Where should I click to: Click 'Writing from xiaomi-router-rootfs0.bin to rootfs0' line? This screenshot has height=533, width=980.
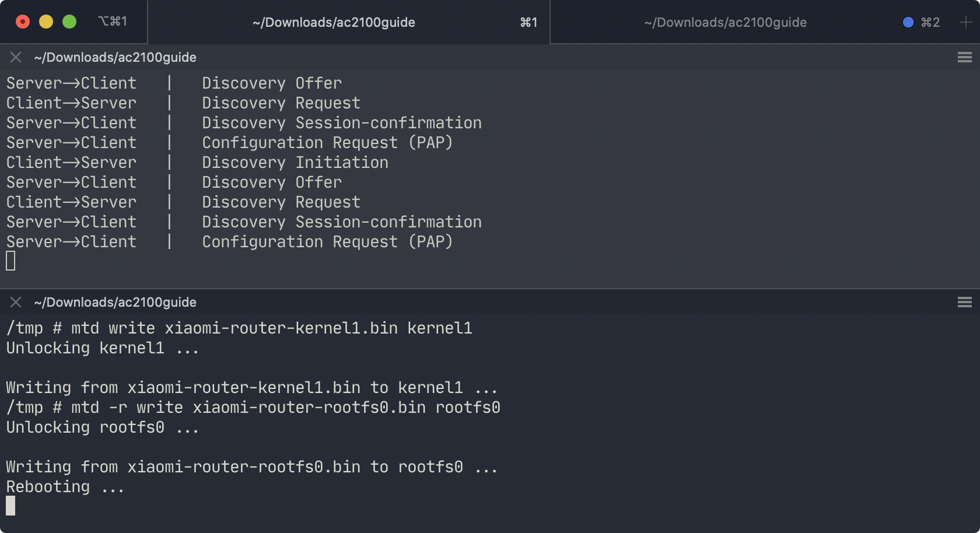point(252,467)
